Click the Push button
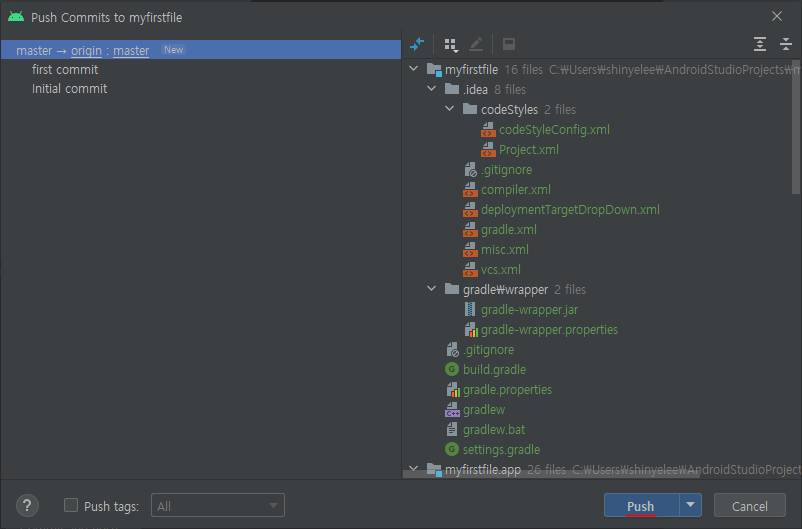Screen dimensions: 802x529 click(x=641, y=505)
